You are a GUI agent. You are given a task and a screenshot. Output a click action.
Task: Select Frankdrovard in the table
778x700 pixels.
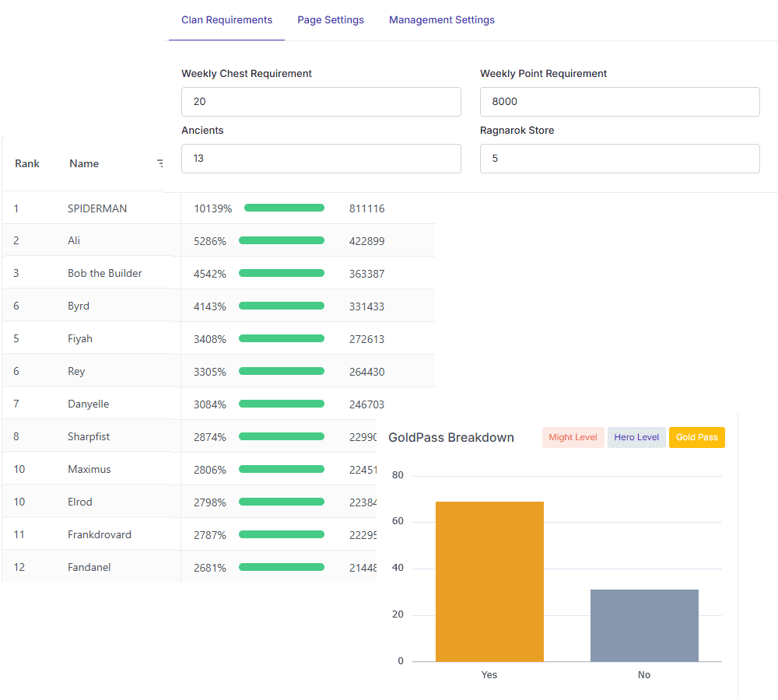pyautogui.click(x=100, y=535)
